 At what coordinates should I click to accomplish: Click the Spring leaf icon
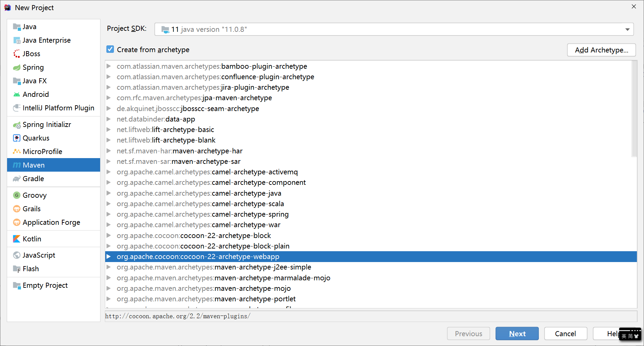[17, 67]
